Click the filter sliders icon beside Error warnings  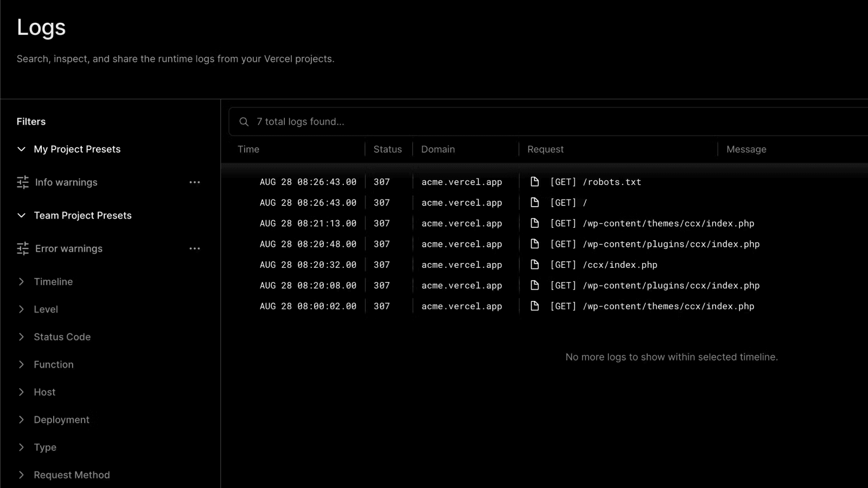tap(23, 248)
